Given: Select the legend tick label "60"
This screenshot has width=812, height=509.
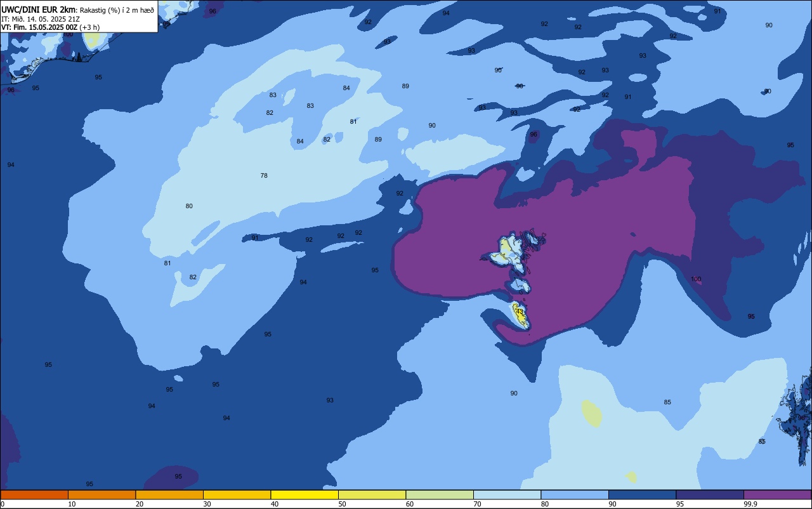Looking at the screenshot, I should click(410, 504).
